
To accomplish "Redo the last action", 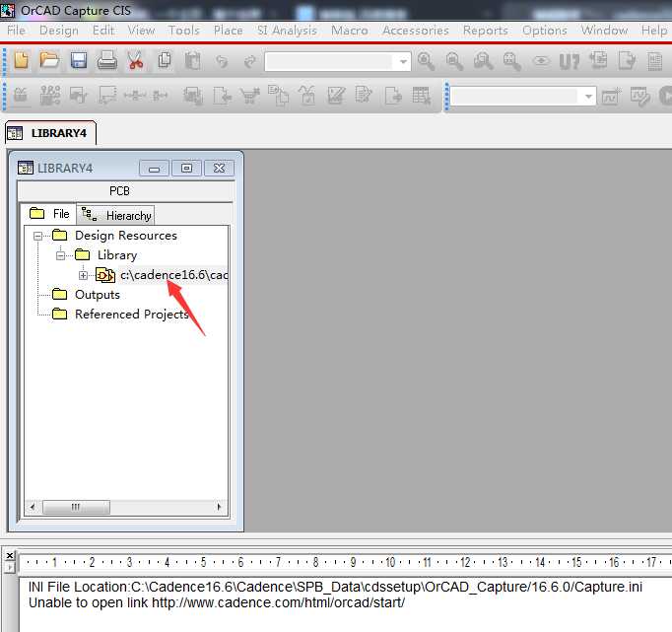I will point(250,61).
